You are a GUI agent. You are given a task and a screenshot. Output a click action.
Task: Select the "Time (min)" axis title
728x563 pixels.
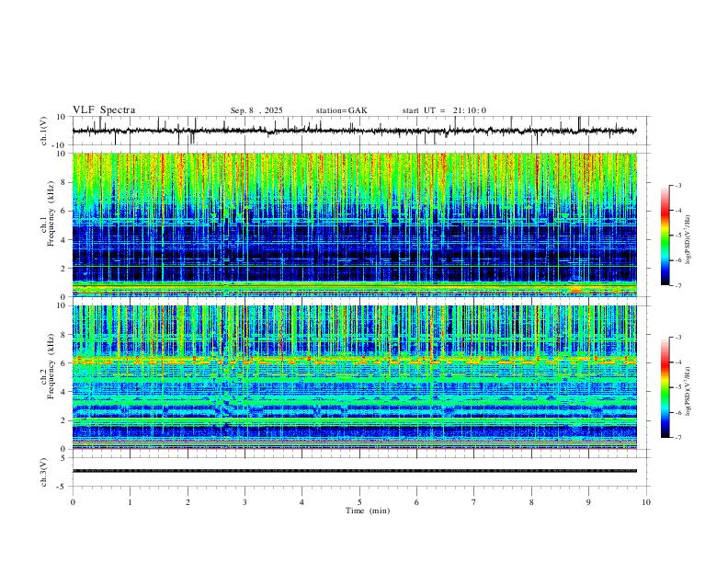tap(368, 511)
